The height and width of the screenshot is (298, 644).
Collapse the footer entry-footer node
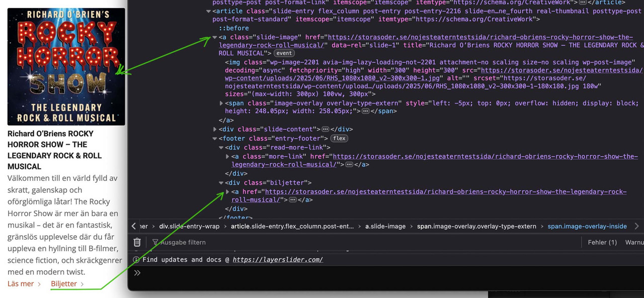[x=215, y=138]
